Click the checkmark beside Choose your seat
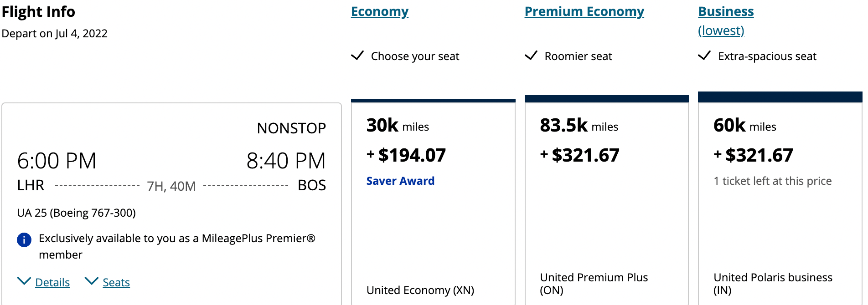 pyautogui.click(x=357, y=55)
